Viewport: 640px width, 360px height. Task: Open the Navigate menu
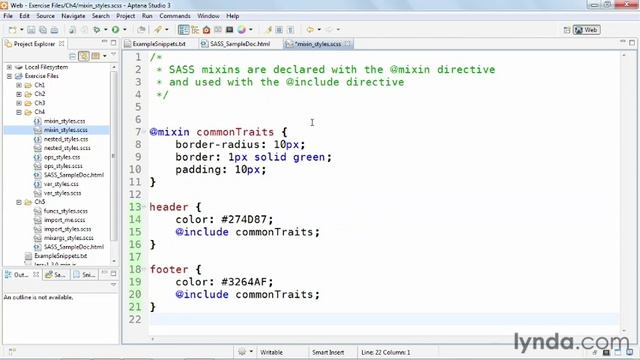pos(73,16)
